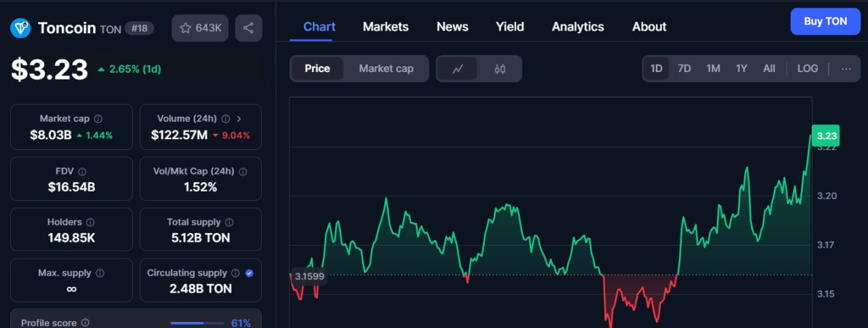This screenshot has height=328, width=868.
Task: Click the 1.52% Vol/Mkt Cap value
Action: [201, 187]
